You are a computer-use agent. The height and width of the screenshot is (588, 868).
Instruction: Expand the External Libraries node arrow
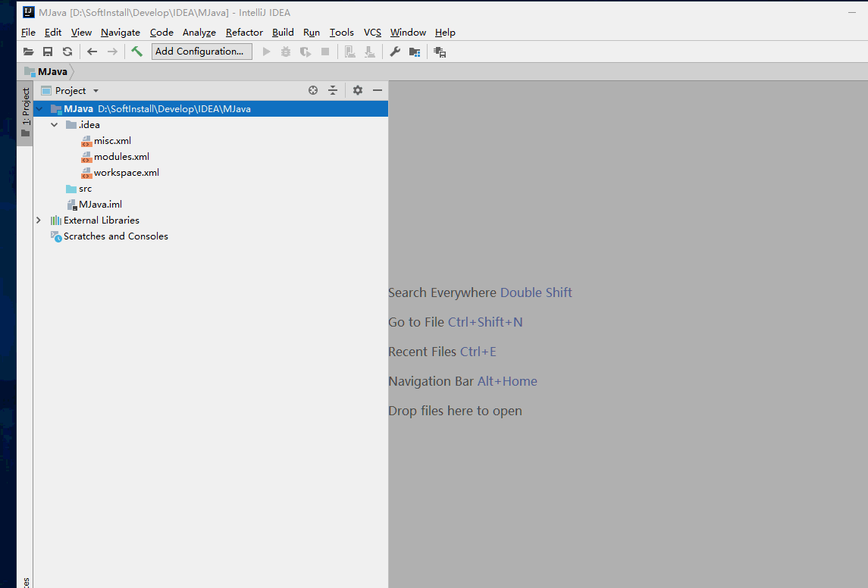38,220
